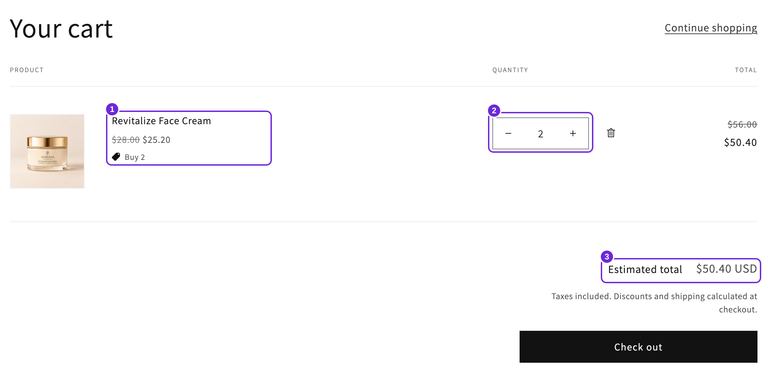This screenshot has width=768, height=370.
Task: Click the $50.40 line total
Action: click(x=741, y=143)
